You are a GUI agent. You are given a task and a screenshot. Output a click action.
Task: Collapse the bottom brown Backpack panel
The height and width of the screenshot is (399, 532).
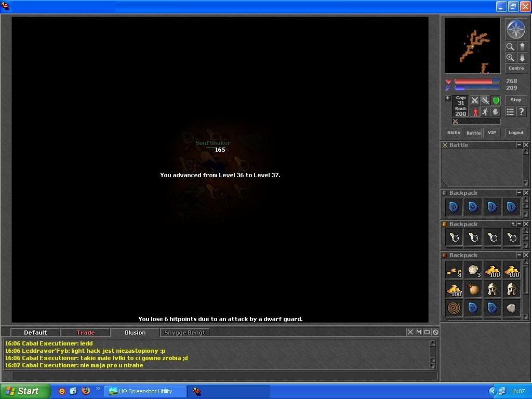click(x=519, y=255)
